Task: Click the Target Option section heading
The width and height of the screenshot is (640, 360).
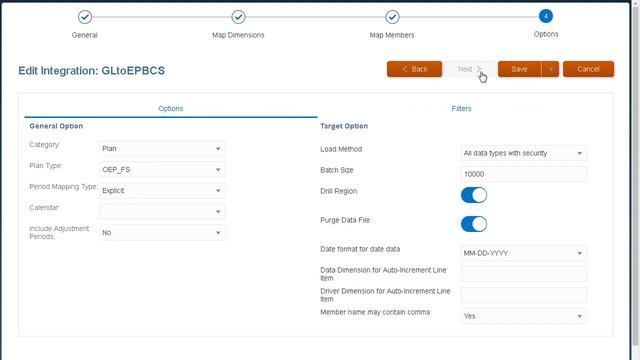Action: 344,126
